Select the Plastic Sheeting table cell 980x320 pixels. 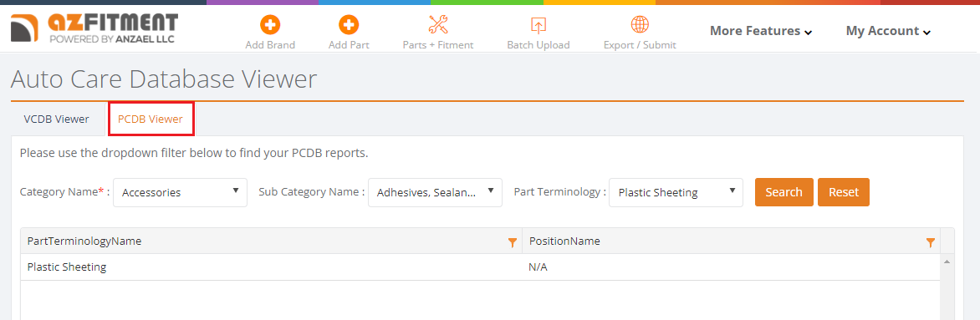(x=271, y=267)
